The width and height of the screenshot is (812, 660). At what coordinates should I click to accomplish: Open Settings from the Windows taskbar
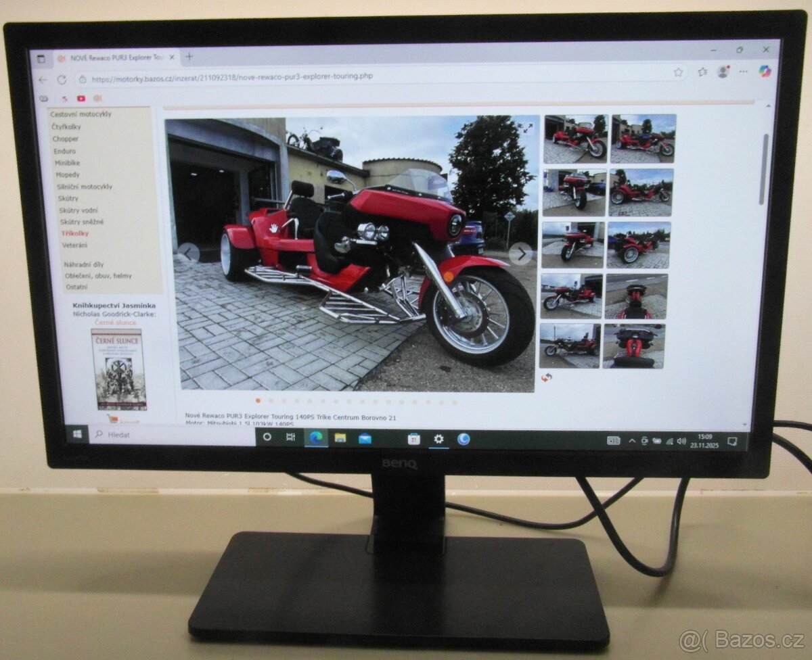click(x=438, y=440)
